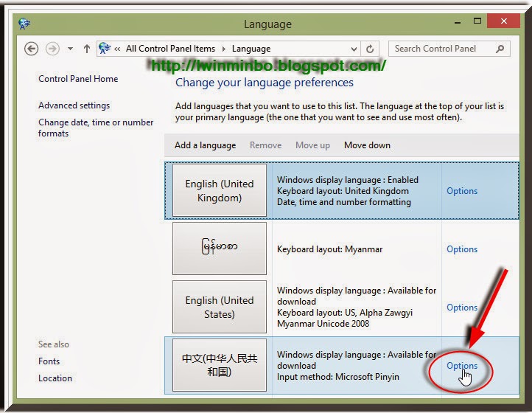Open Location under See also
The height and width of the screenshot is (413, 532).
coord(55,378)
